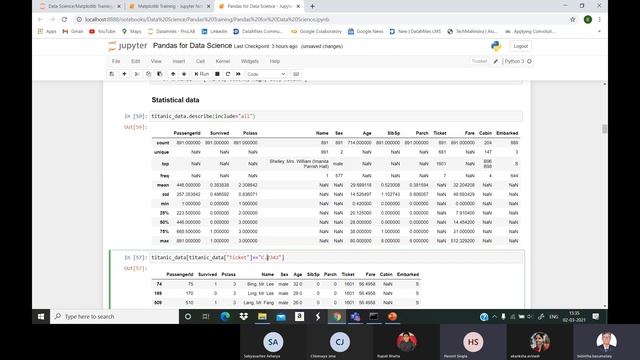Open the Google Colaboratory bookmark
Viewport: 640px width, 360px height.
click(x=316, y=31)
